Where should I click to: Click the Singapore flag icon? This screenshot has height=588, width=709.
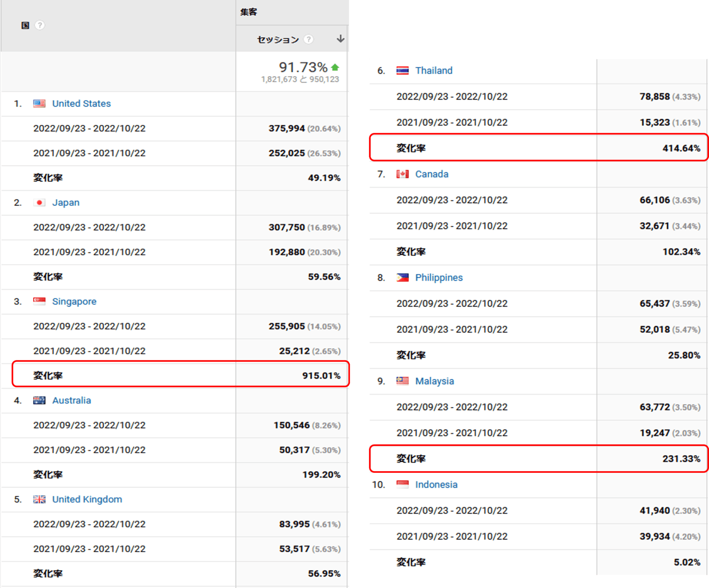pyautogui.click(x=39, y=302)
